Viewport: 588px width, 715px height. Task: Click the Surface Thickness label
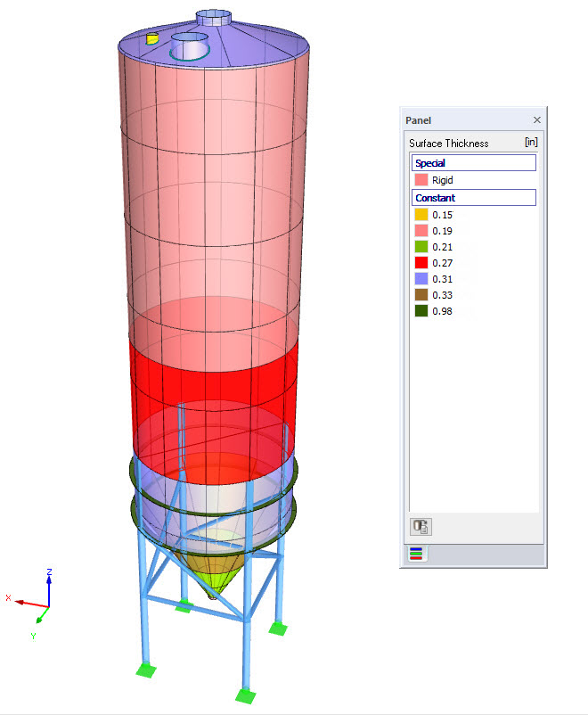tap(448, 144)
